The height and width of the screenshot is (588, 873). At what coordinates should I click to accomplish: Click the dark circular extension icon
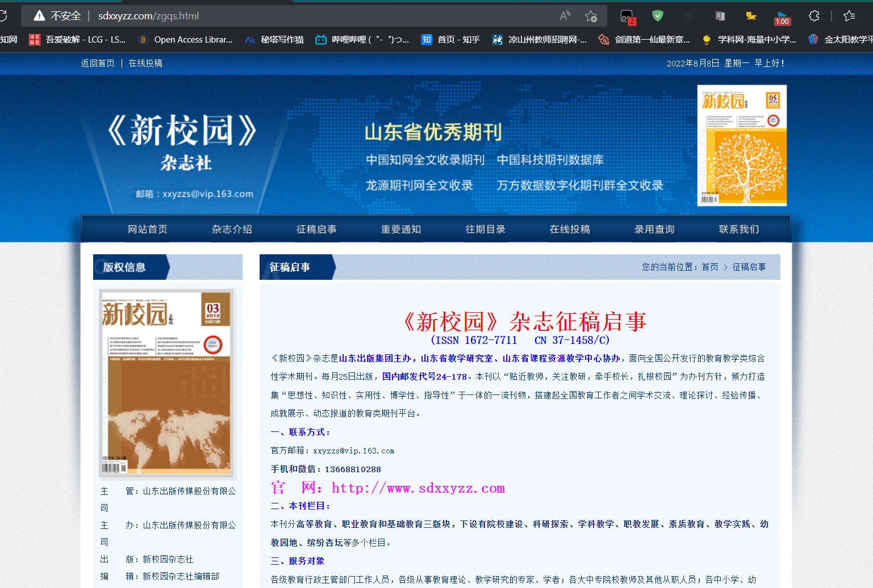(689, 16)
